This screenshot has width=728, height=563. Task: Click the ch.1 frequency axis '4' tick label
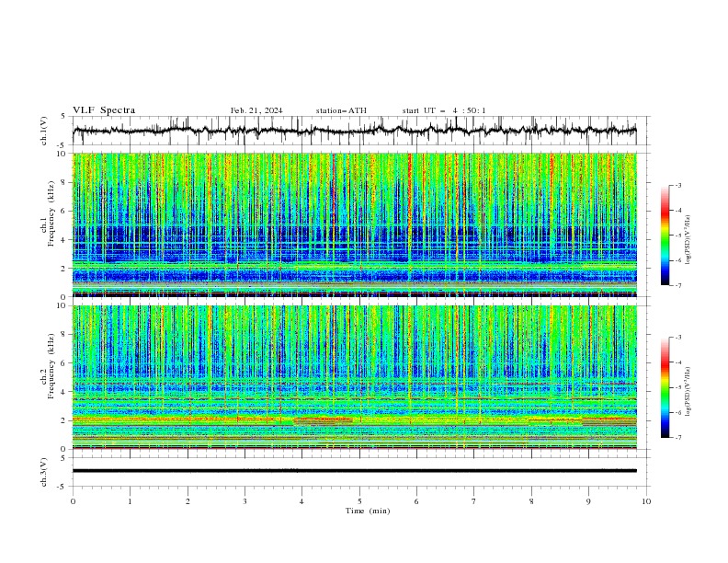pyautogui.click(x=64, y=240)
